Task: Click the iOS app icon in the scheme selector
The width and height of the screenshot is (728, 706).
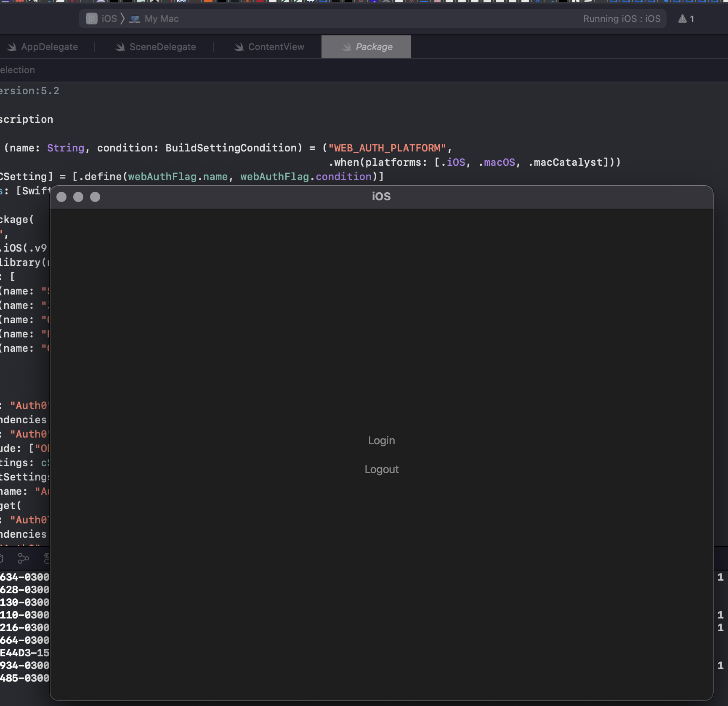Action: click(91, 19)
